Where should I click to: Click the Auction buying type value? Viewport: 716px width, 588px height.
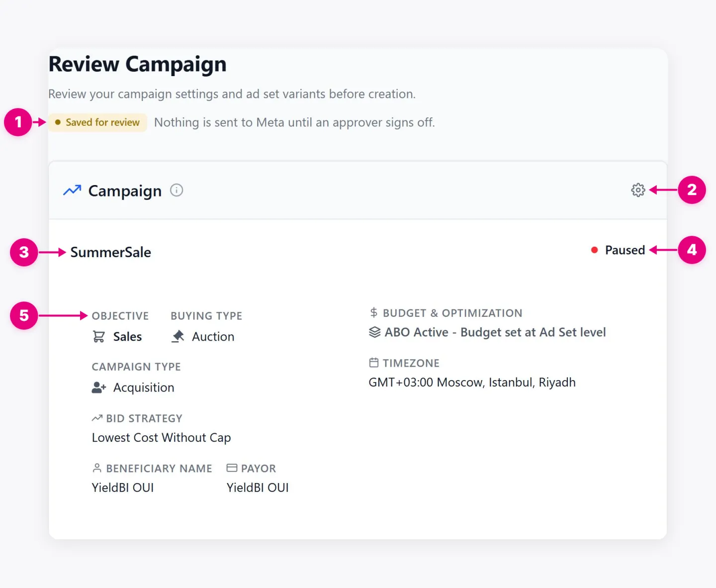coord(213,337)
